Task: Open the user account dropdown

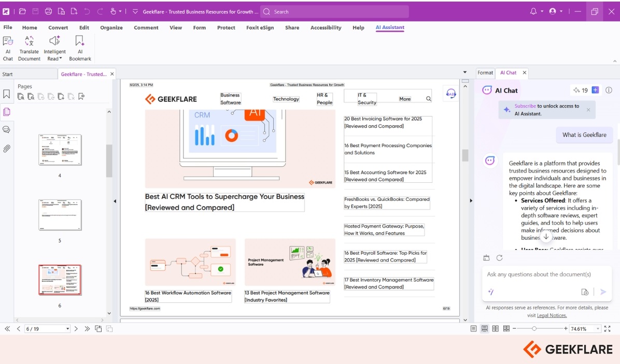Action: coord(561,11)
